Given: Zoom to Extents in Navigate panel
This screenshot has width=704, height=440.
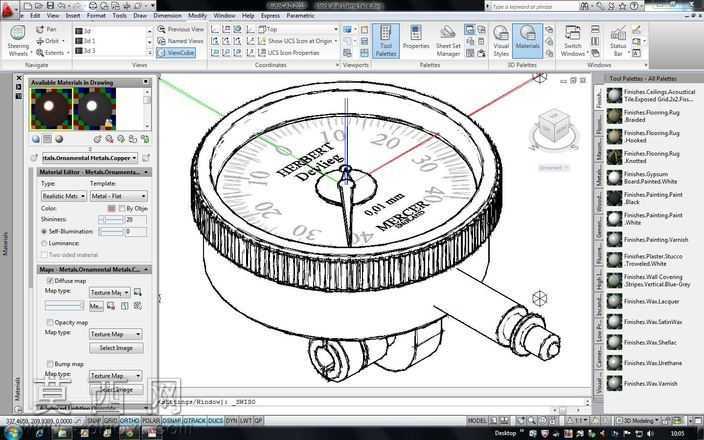Looking at the screenshot, I should (51, 53).
